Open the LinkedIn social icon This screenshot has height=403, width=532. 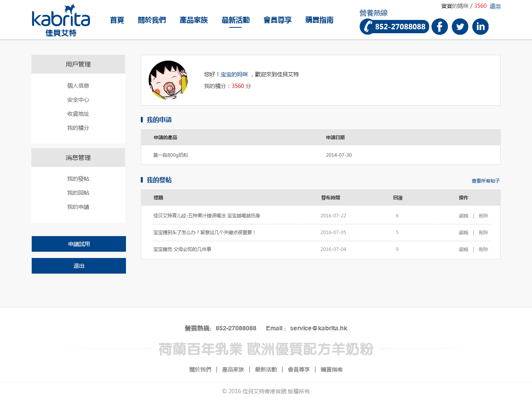point(480,27)
